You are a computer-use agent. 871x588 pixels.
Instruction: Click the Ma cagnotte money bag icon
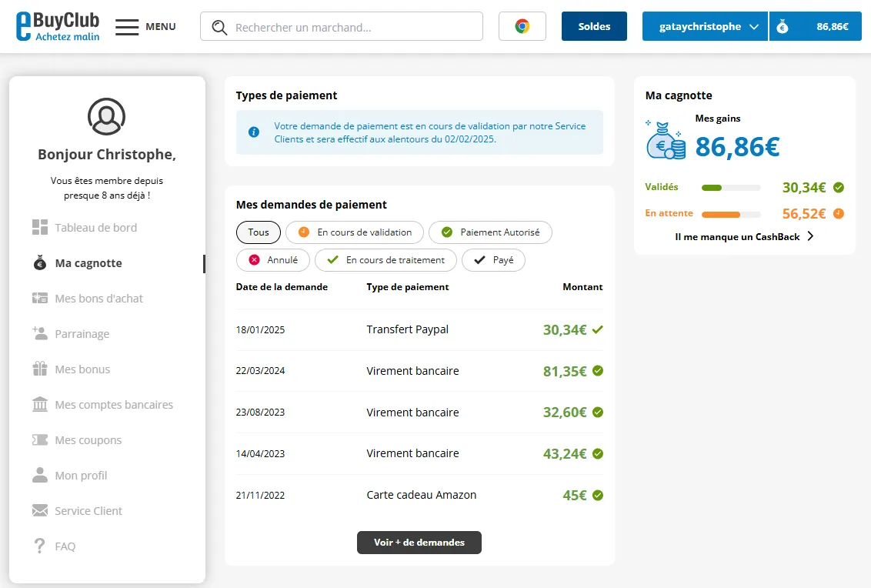[x=40, y=262]
